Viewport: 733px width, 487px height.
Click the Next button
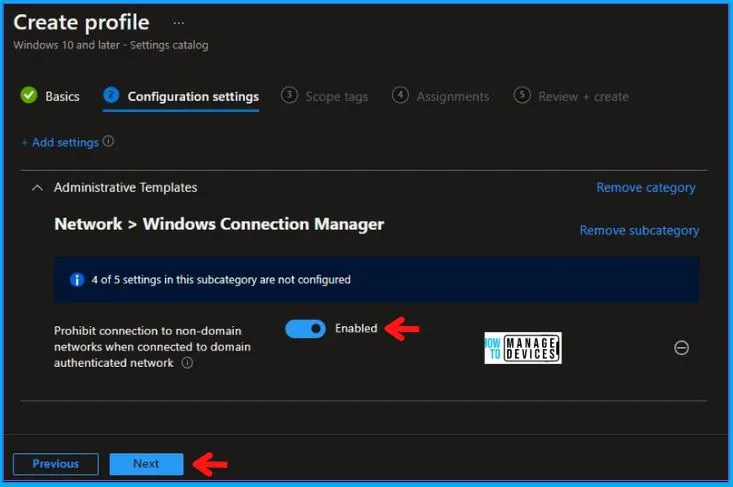[146, 464]
